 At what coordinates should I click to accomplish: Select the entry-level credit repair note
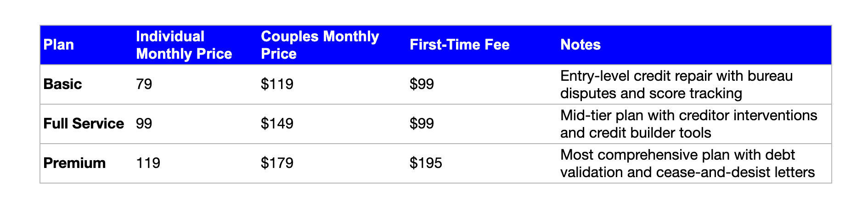[676, 84]
